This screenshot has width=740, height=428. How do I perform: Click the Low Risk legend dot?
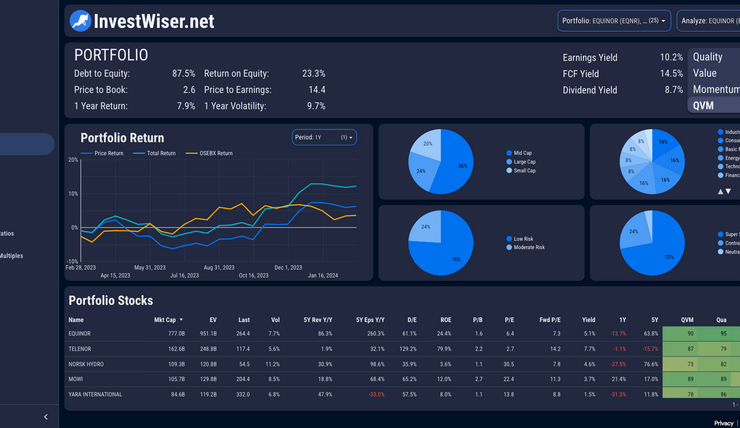(509, 239)
